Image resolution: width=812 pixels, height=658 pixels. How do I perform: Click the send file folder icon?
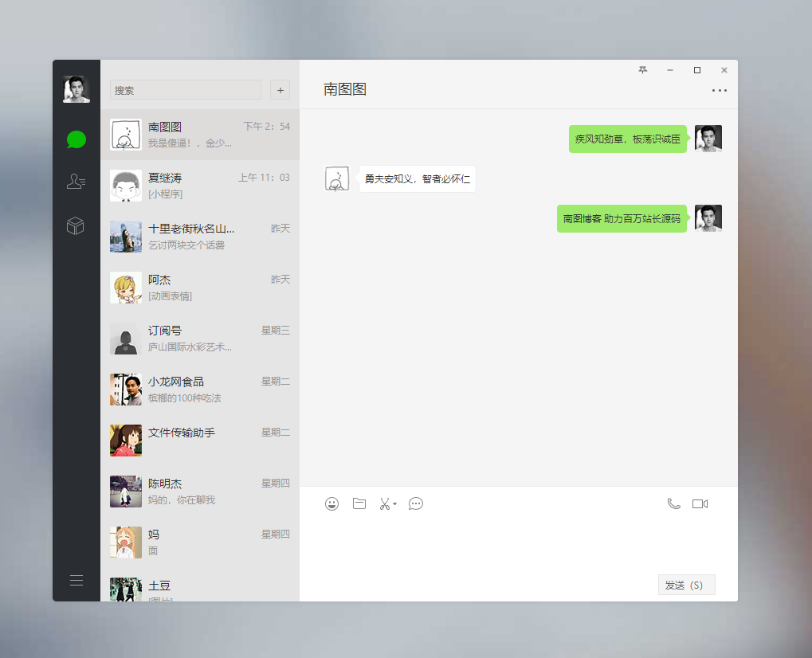point(359,503)
